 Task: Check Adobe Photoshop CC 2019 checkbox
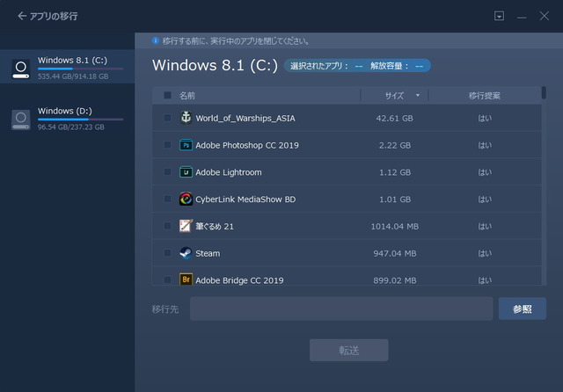(167, 144)
